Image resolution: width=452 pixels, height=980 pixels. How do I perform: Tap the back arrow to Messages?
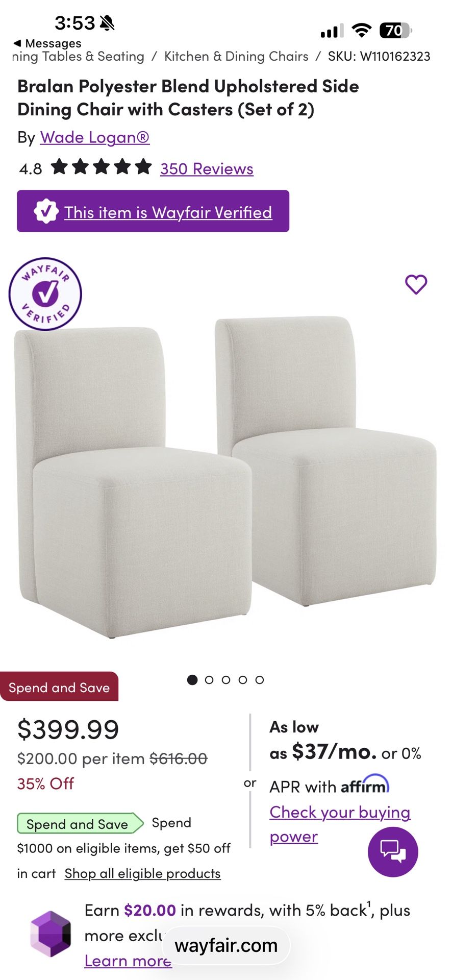click(17, 43)
